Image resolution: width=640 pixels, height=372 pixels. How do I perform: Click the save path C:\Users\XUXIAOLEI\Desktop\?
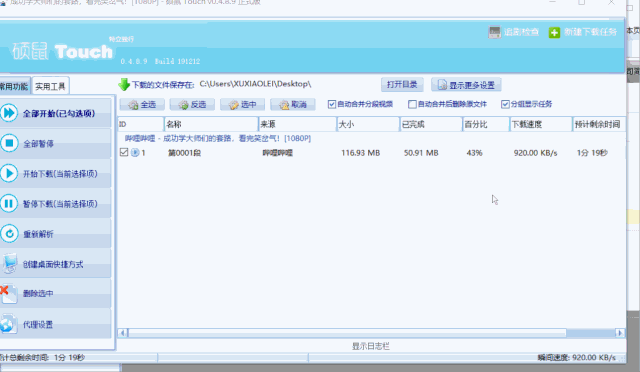255,84
